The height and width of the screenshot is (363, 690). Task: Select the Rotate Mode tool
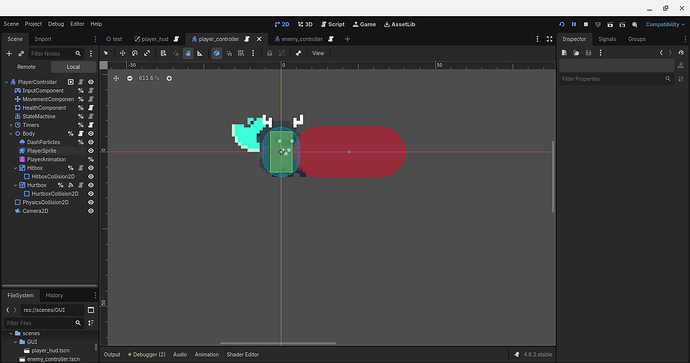pos(135,53)
